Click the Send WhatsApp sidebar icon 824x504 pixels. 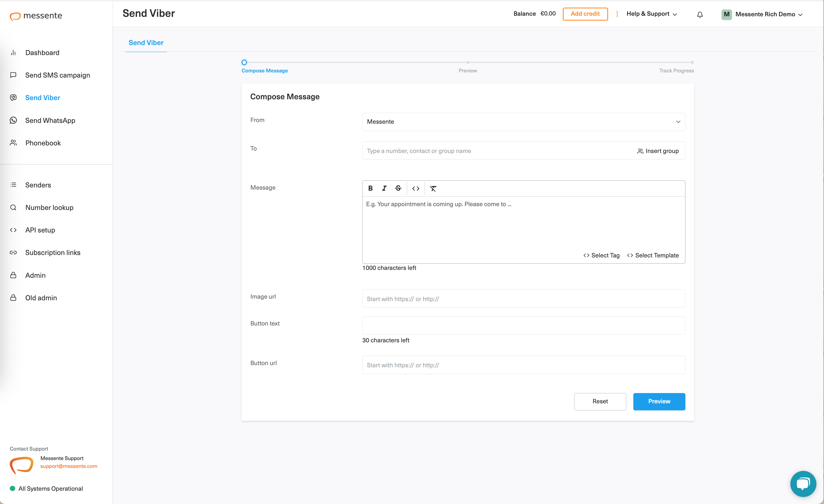13,120
